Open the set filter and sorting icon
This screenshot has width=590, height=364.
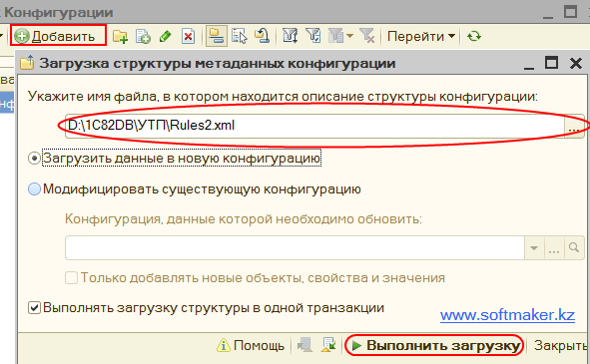point(291,37)
